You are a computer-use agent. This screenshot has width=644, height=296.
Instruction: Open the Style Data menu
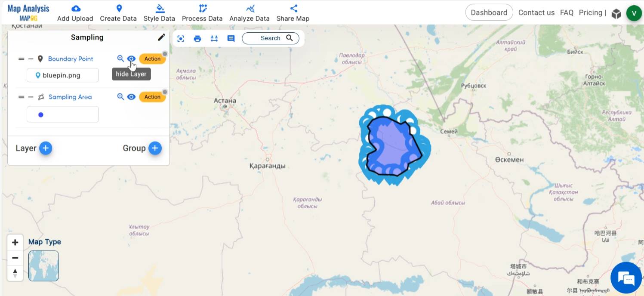(x=159, y=13)
